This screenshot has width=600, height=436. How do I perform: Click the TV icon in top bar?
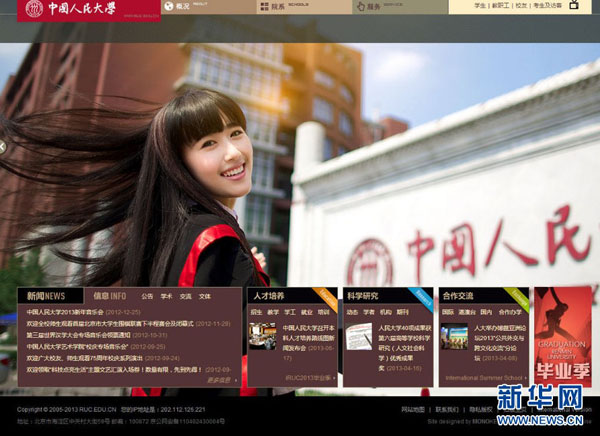point(574,5)
